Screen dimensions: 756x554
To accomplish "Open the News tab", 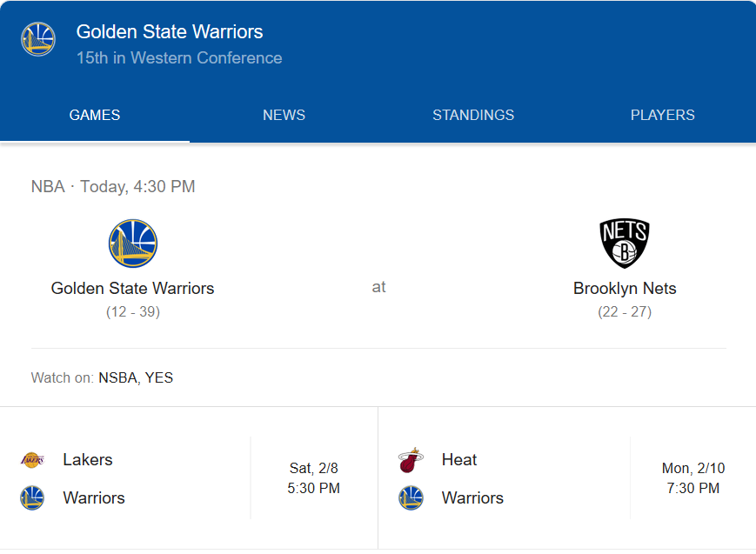I will [x=284, y=116].
